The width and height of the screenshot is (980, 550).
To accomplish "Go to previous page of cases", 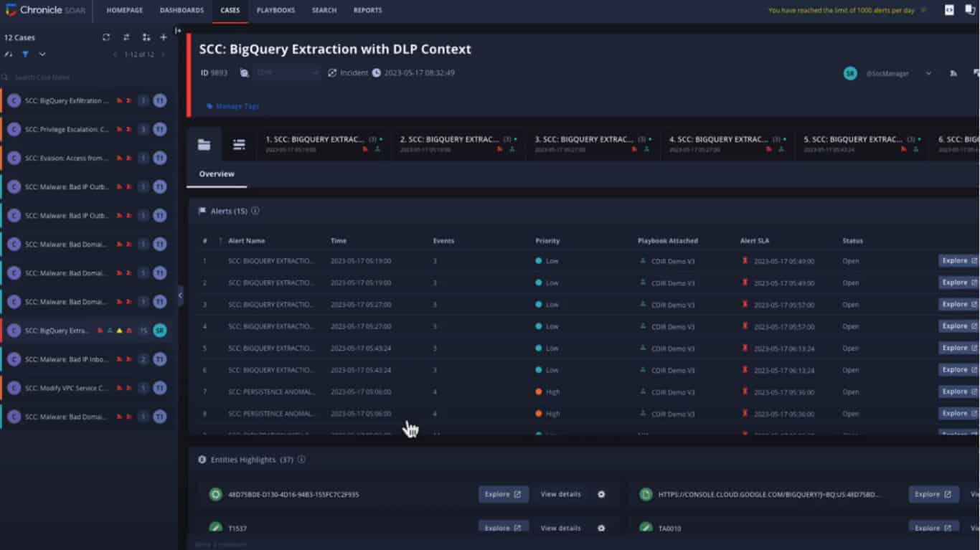I will (x=115, y=54).
